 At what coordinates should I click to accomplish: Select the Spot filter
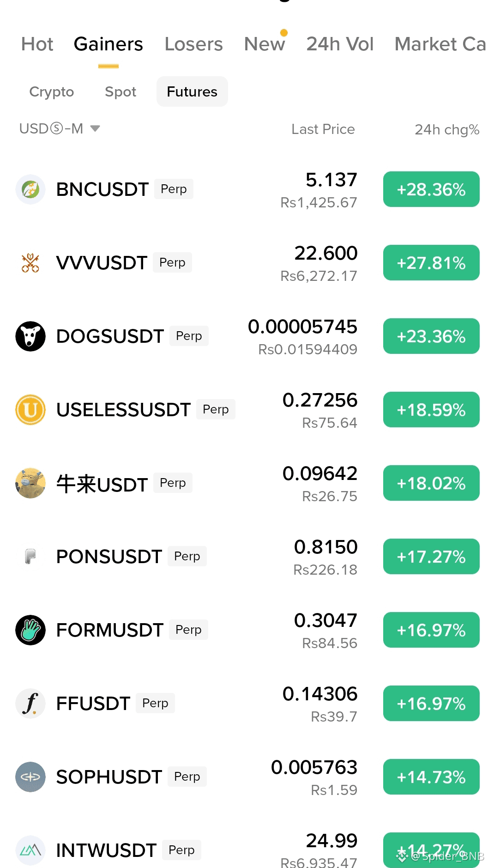tap(120, 91)
